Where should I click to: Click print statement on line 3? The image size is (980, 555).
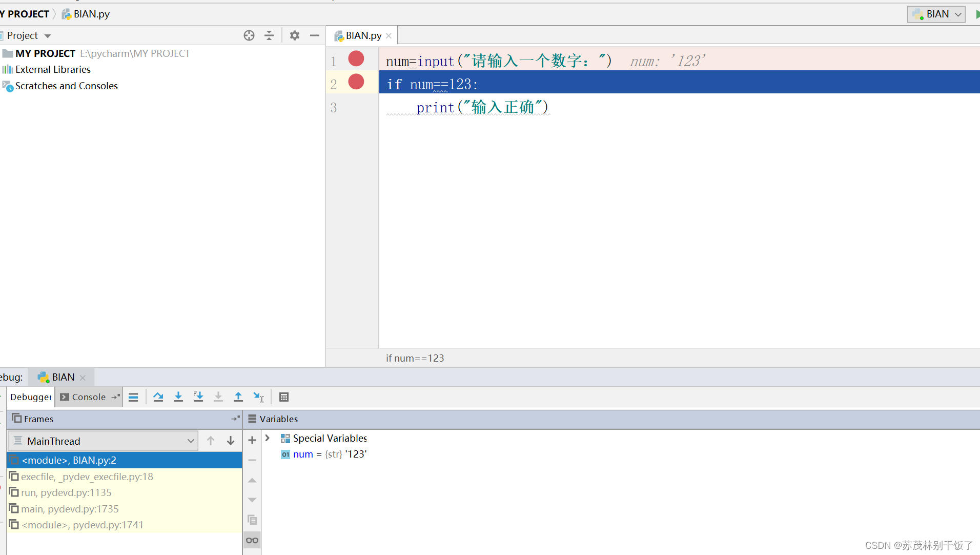pos(482,107)
